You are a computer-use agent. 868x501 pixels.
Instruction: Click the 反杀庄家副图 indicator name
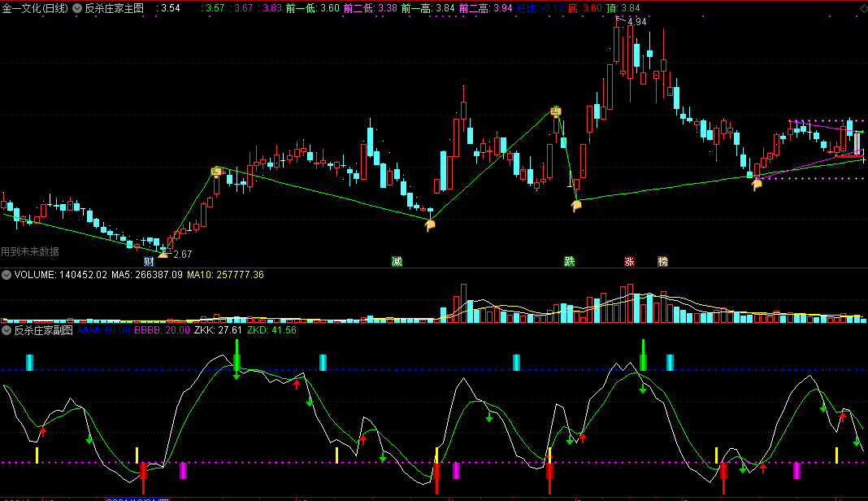(43, 329)
